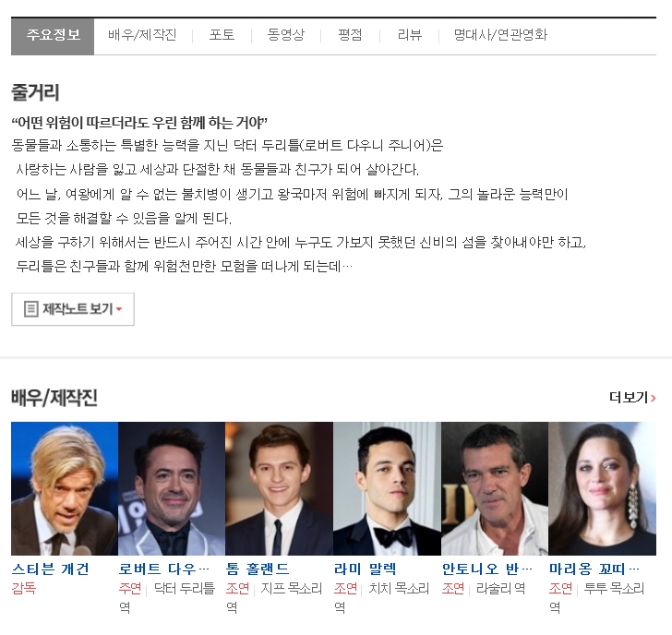Click the red arrow beside 더보기
The image size is (672, 635).
click(x=654, y=399)
